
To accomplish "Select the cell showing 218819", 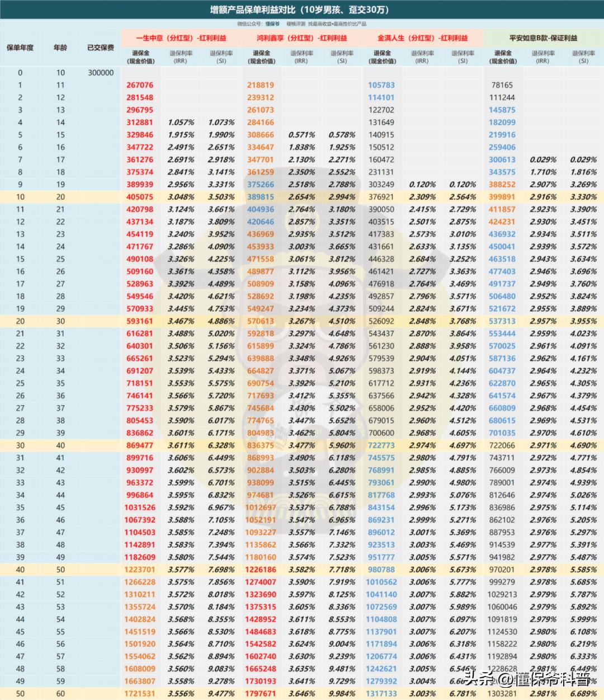I will tap(261, 85).
